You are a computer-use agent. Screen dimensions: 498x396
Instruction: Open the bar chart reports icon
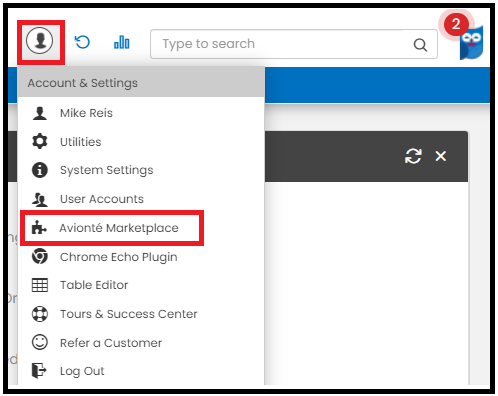coord(122,42)
